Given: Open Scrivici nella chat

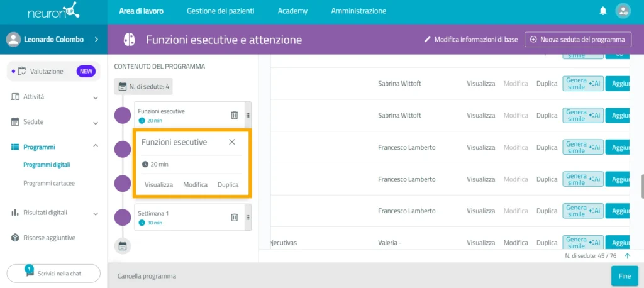Looking at the screenshot, I should coord(53,273).
